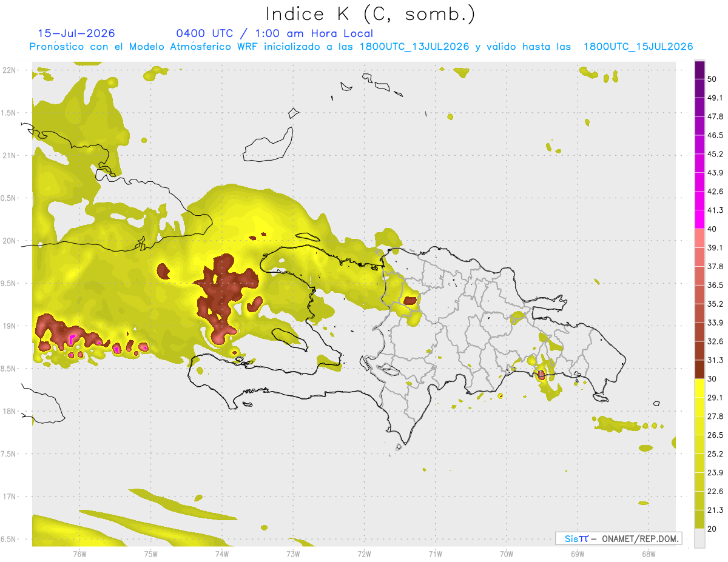Click the 50 value on the color scale
Image resolution: width=728 pixels, height=562 pixels.
coord(712,79)
